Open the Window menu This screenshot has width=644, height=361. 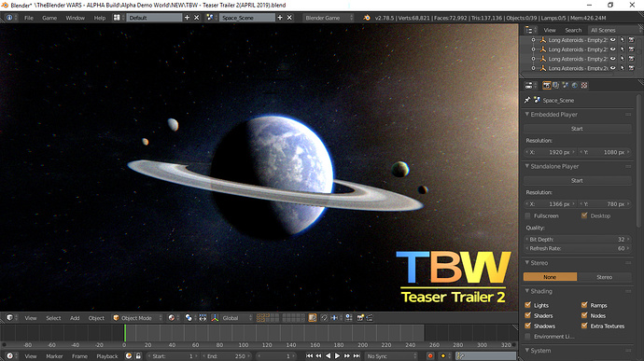pyautogui.click(x=76, y=18)
